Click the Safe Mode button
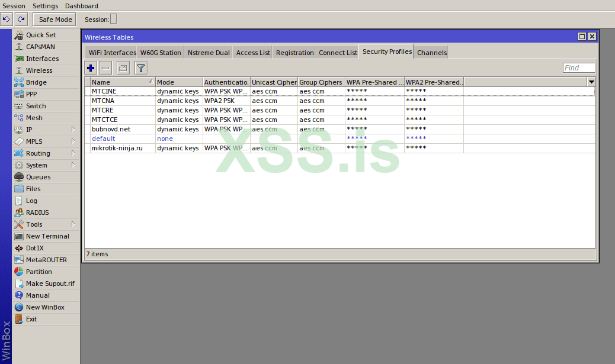 coord(55,19)
